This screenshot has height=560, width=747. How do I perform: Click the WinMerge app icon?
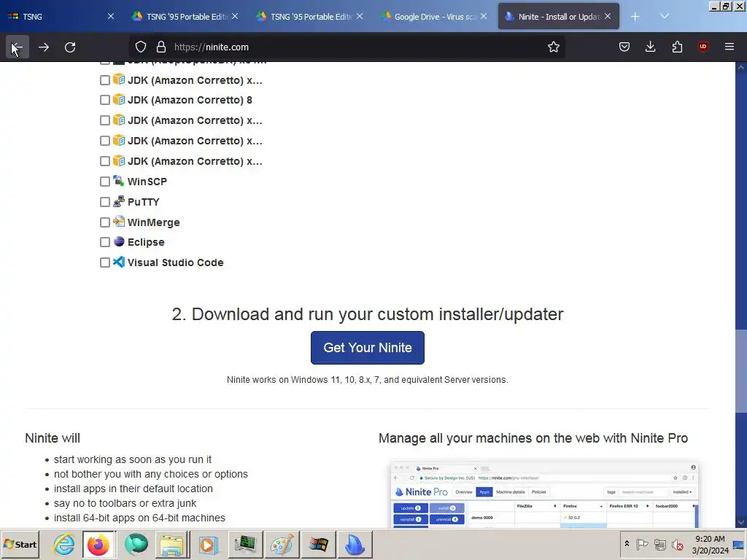pyautogui.click(x=119, y=222)
